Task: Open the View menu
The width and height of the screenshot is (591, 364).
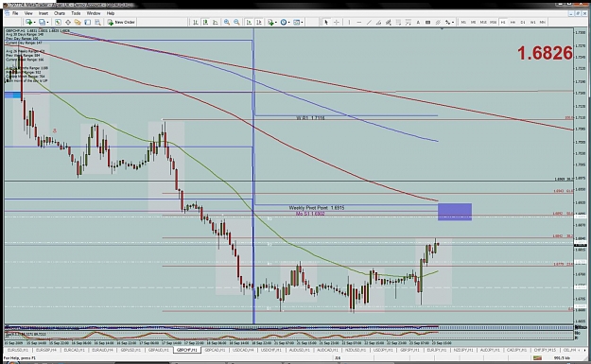Action: click(28, 13)
